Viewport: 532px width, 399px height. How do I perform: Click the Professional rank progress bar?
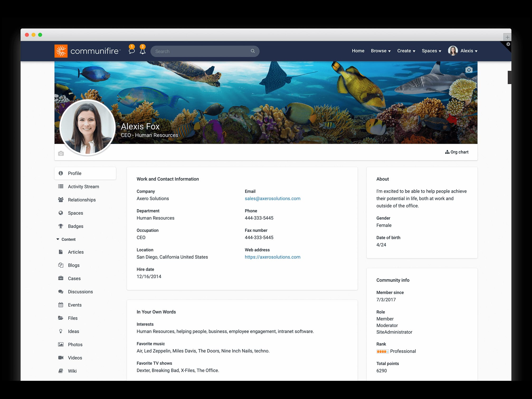[382, 351]
